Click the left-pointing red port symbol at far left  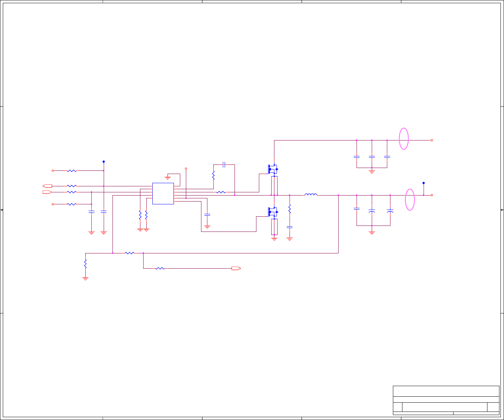click(x=47, y=186)
